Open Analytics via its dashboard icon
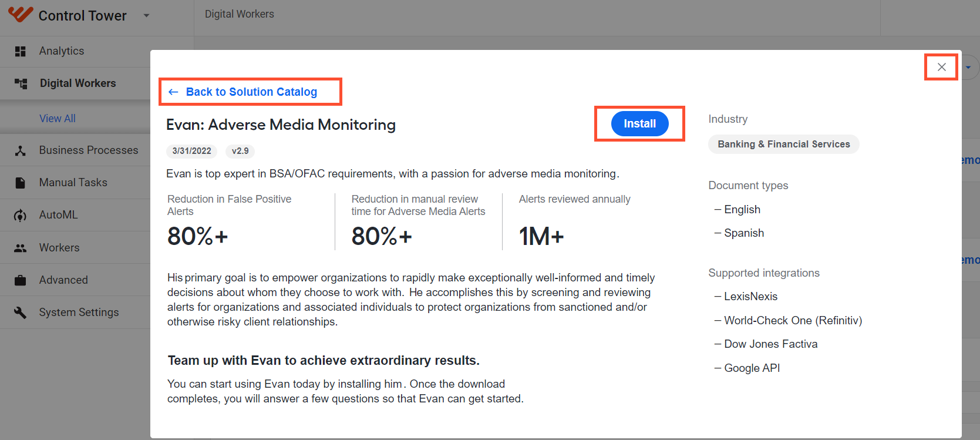 point(21,51)
